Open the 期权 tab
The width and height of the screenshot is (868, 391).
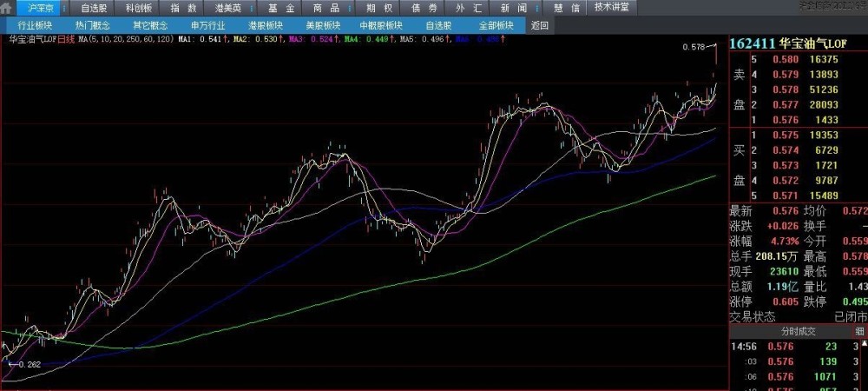click(380, 8)
